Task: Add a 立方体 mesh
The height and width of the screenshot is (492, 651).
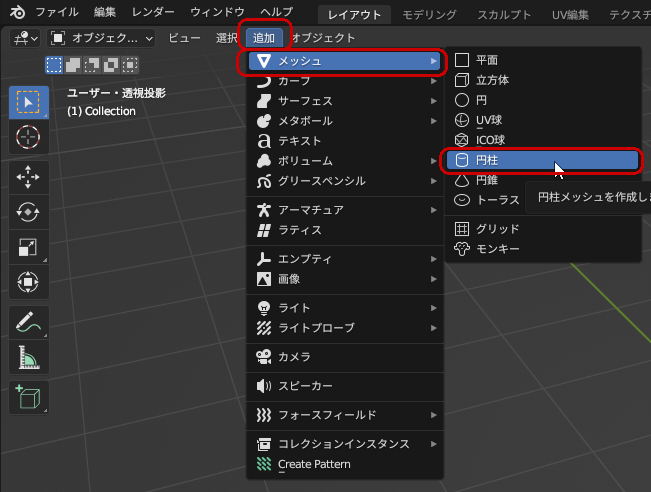Action: point(543,80)
